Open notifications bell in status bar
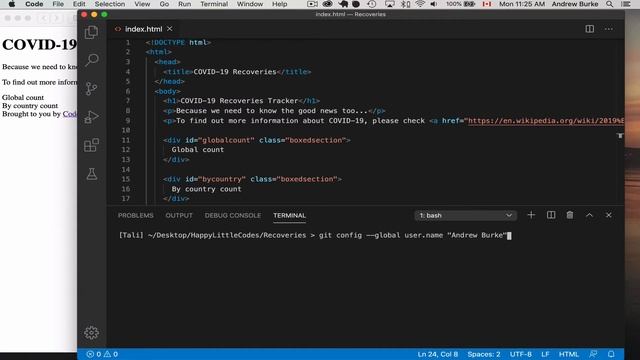640x360 pixels. (x=611, y=354)
